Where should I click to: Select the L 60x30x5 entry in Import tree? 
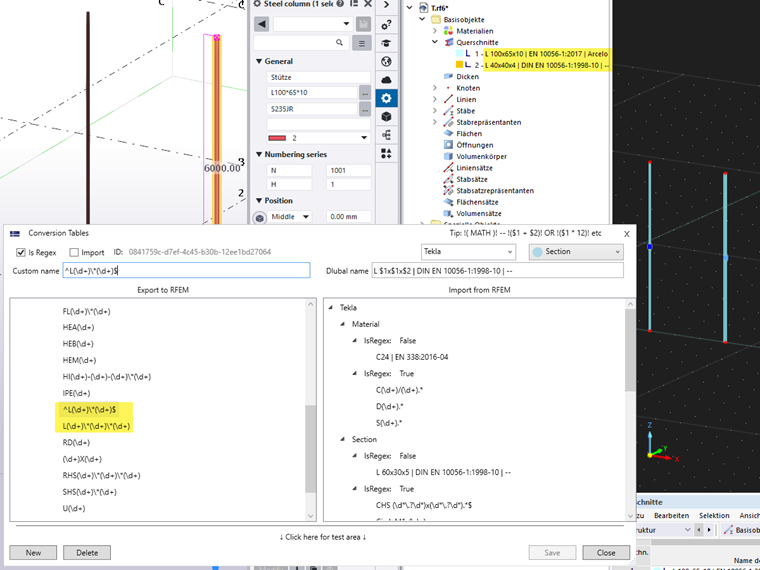443,472
